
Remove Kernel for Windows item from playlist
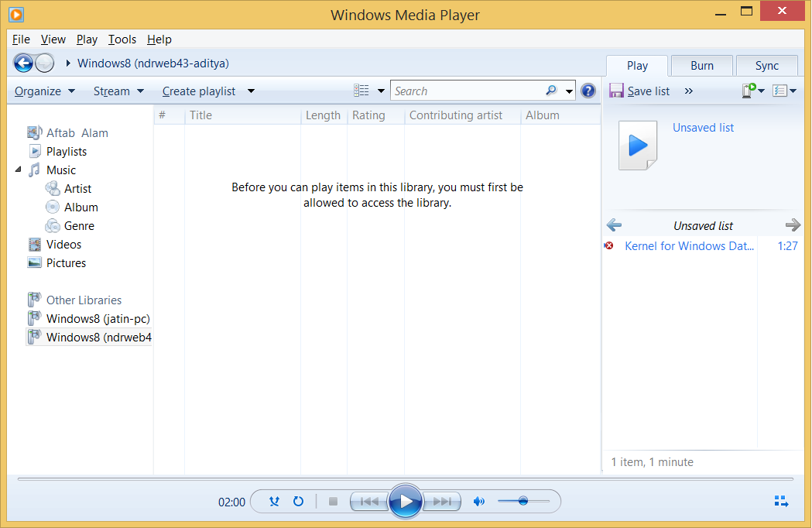pyautogui.click(x=608, y=245)
